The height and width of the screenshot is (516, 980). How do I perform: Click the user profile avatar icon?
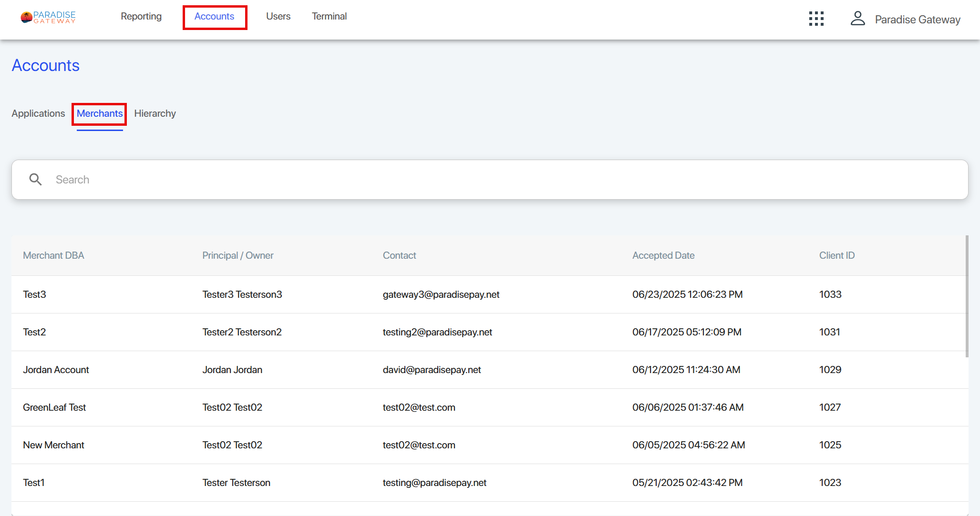click(858, 19)
